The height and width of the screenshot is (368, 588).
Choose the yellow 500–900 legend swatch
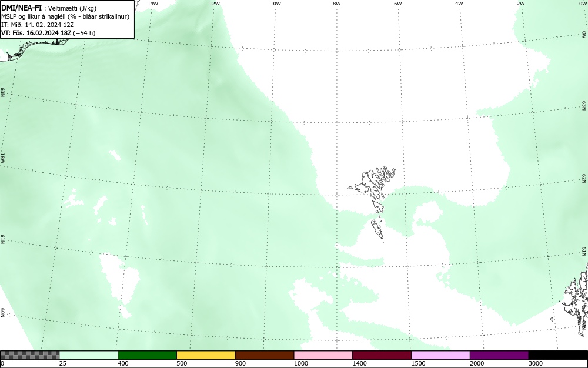[x=206, y=355]
